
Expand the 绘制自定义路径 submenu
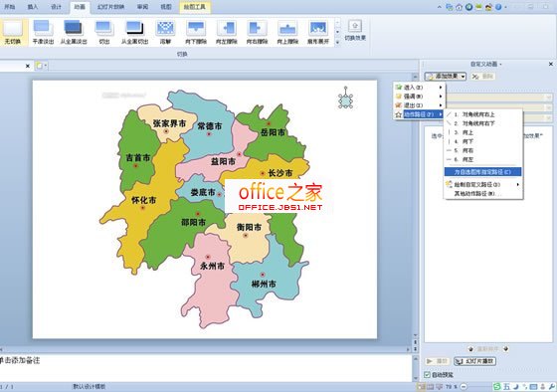[483, 184]
